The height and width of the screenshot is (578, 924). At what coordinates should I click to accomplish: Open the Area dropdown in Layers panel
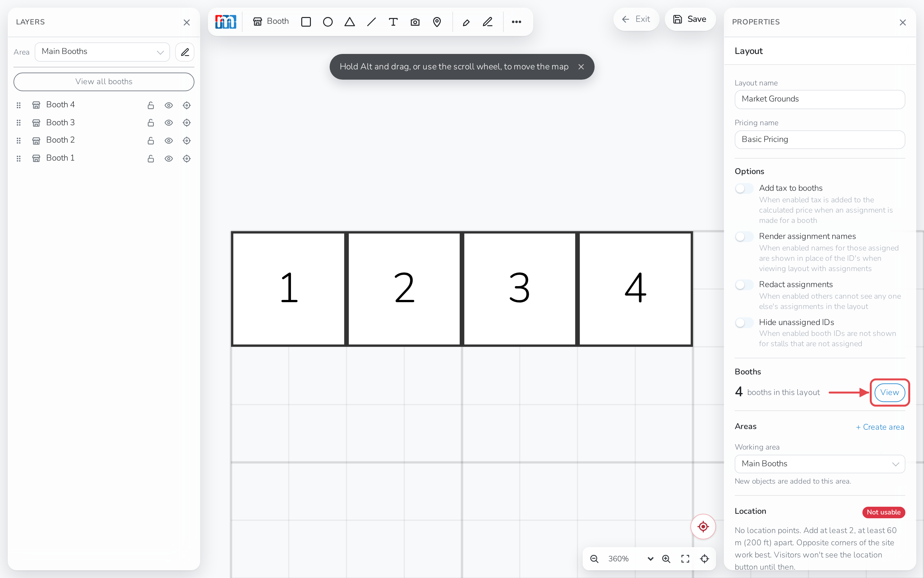[102, 52]
